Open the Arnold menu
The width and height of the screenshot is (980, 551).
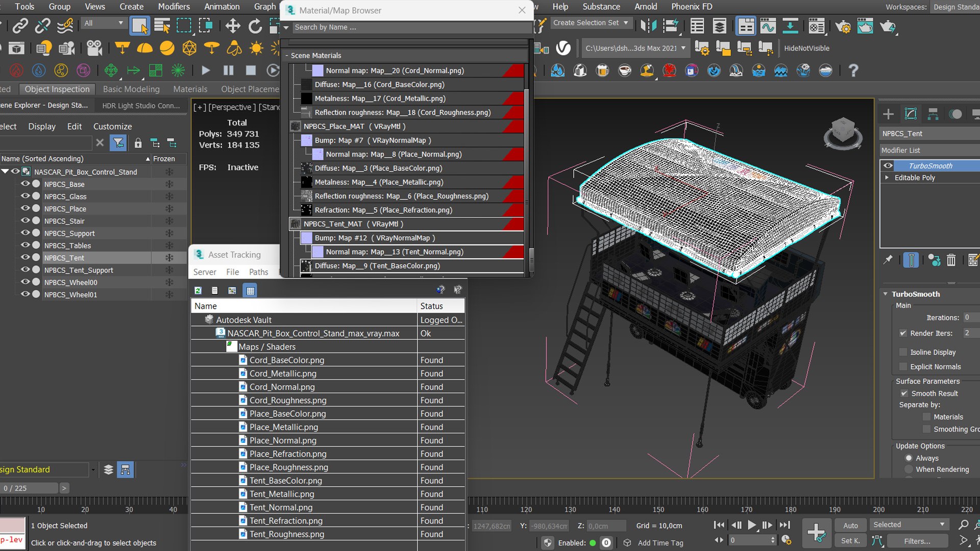(x=646, y=7)
